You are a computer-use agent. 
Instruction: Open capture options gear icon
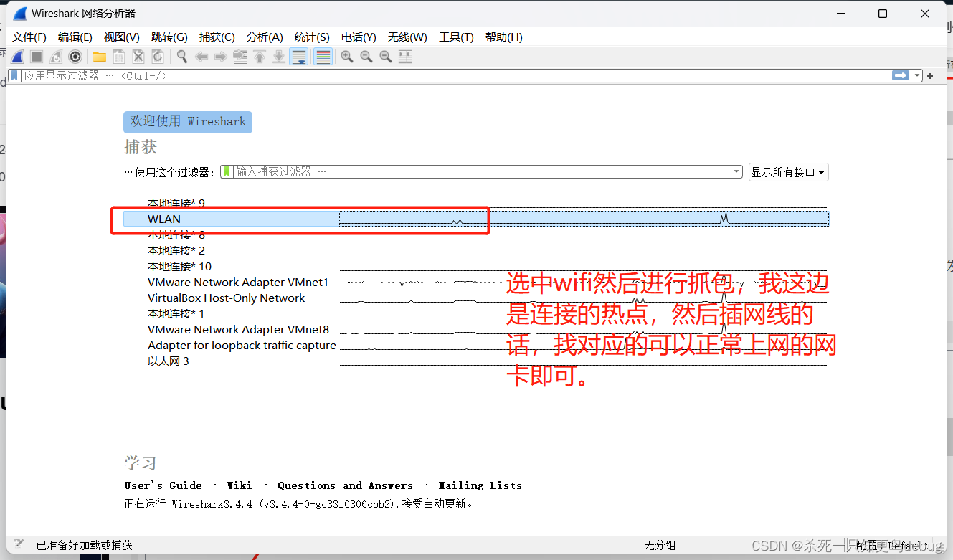click(75, 57)
